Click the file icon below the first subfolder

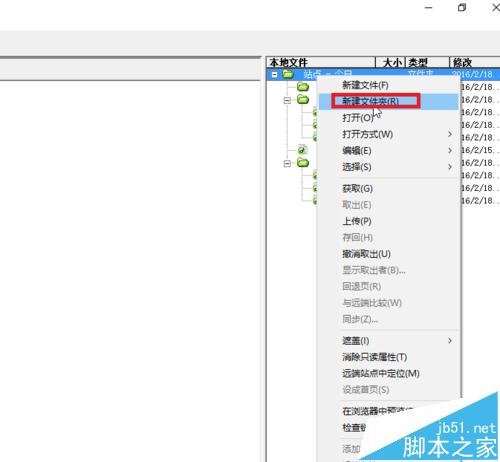click(x=302, y=150)
